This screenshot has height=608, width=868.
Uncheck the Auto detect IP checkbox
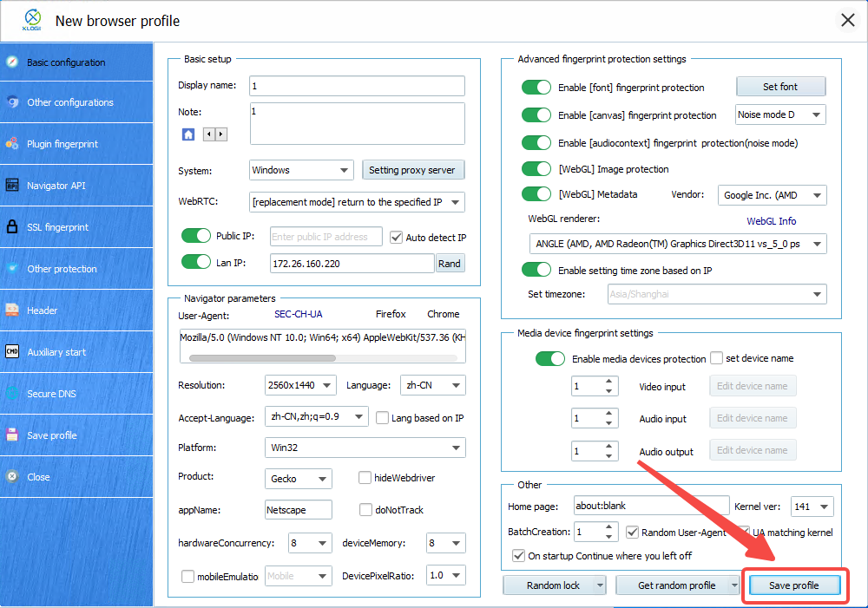[397, 237]
